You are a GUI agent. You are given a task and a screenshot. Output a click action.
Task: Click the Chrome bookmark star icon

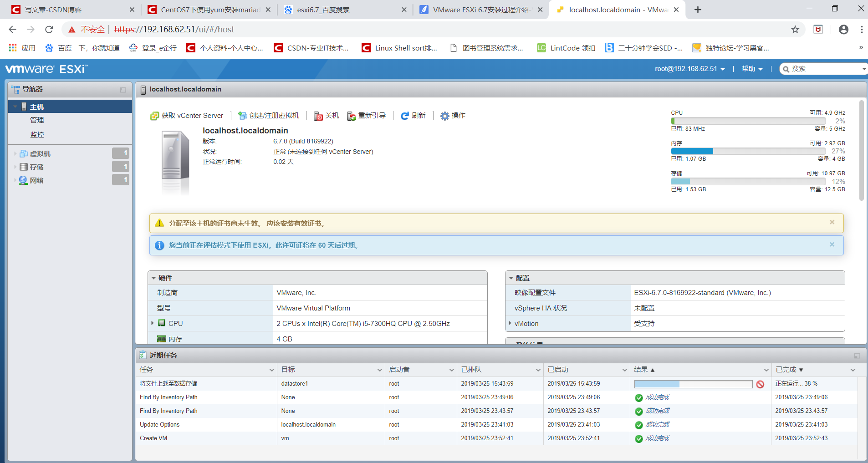pyautogui.click(x=795, y=30)
